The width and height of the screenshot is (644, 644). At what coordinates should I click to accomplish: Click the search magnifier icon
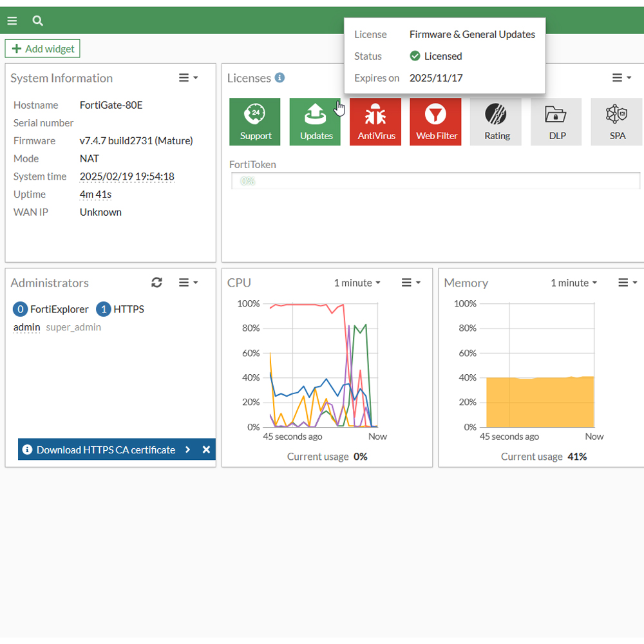pos(38,21)
